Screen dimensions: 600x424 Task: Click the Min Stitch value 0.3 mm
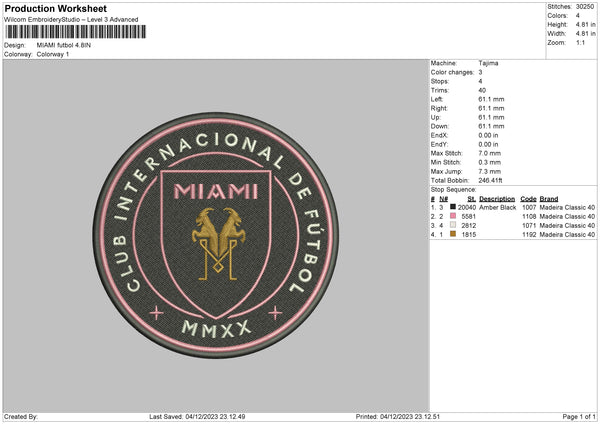(489, 162)
